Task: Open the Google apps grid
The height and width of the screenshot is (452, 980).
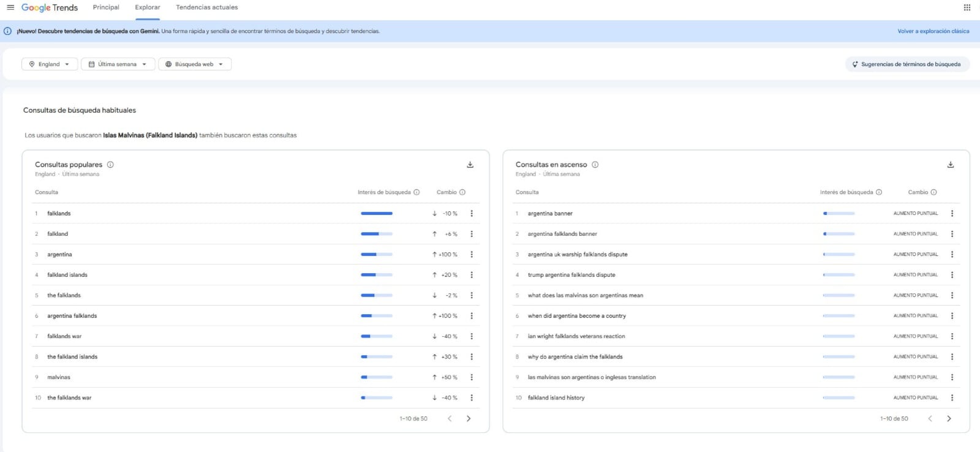Action: 967,7
